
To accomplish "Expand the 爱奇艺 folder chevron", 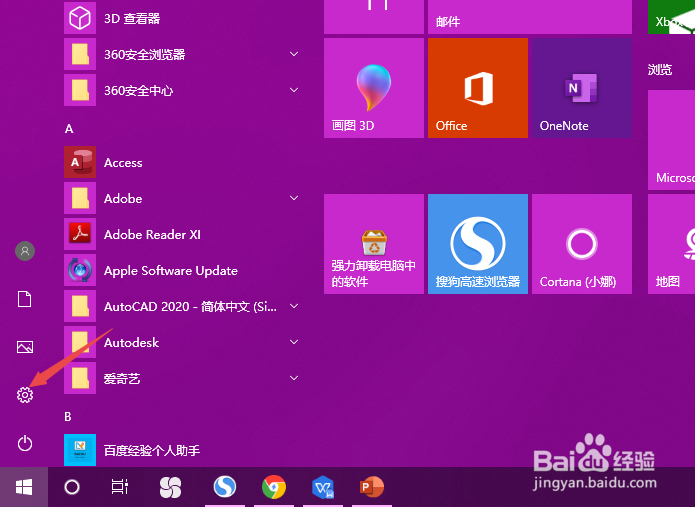I will point(294,378).
